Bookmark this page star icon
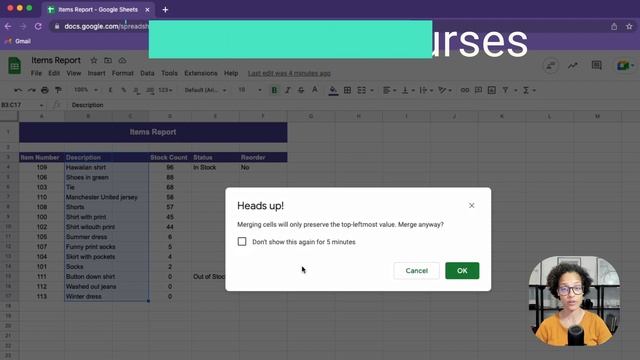640x360 pixels. (629, 27)
